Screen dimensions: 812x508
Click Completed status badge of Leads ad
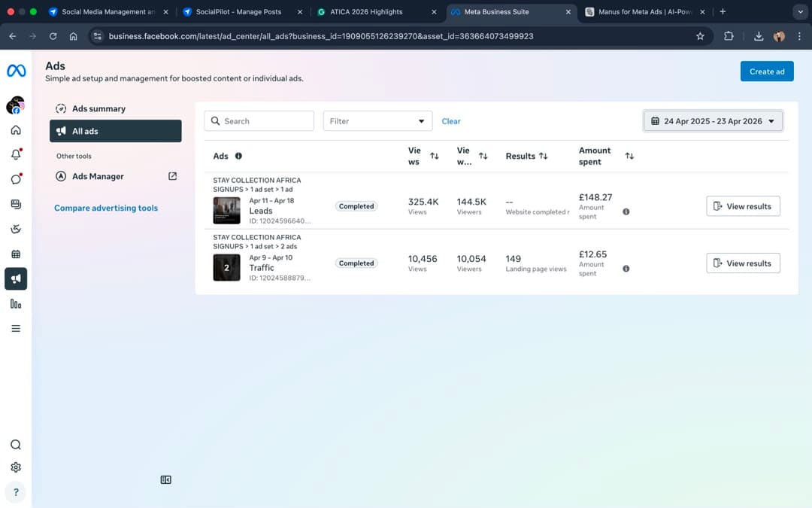tap(356, 206)
